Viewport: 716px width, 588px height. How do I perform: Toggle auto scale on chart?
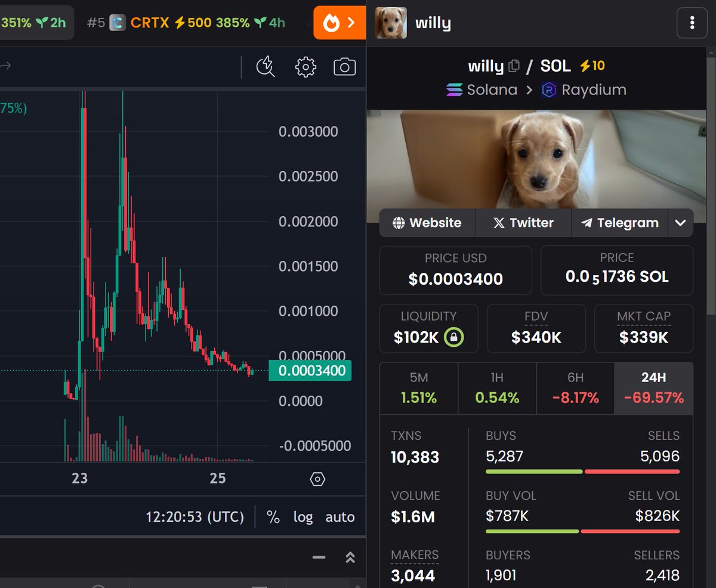340,517
